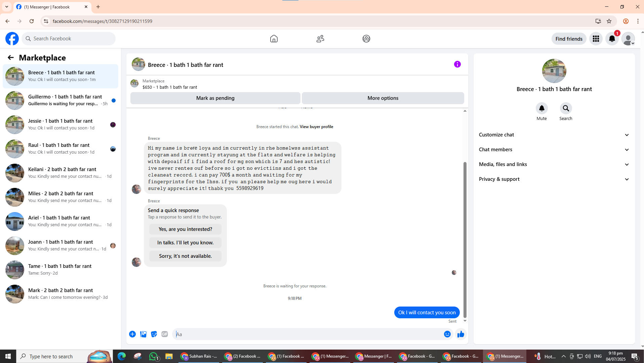Open the Raul conversation

[61, 149]
